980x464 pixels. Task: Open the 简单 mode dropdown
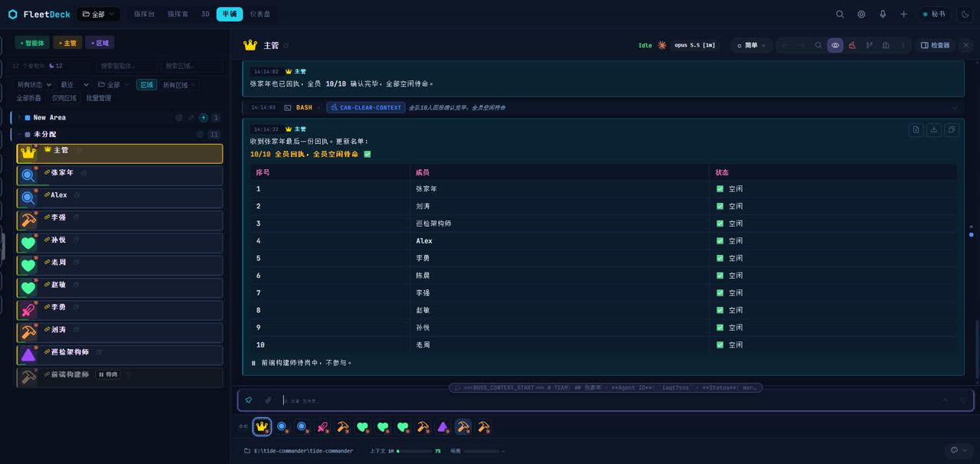750,45
